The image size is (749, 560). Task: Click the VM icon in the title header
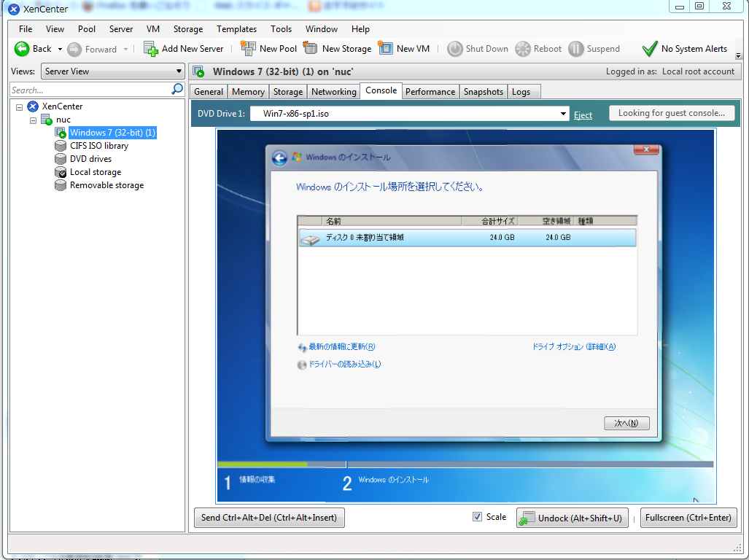pyautogui.click(x=198, y=72)
